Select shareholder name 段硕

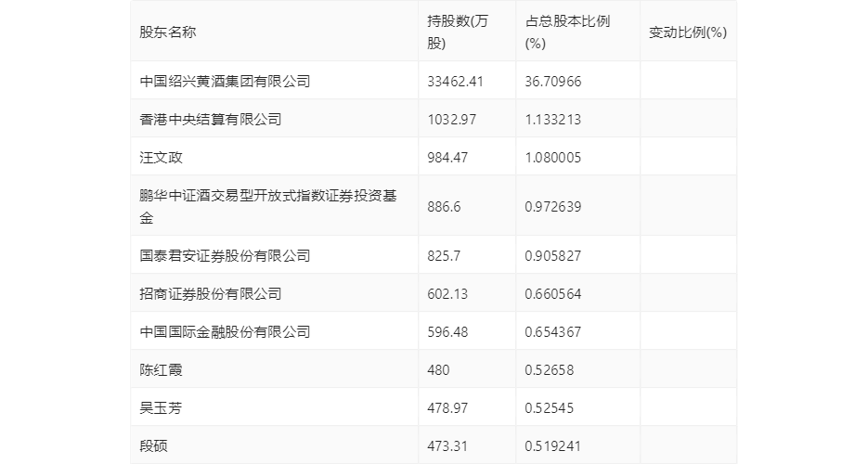(x=154, y=447)
